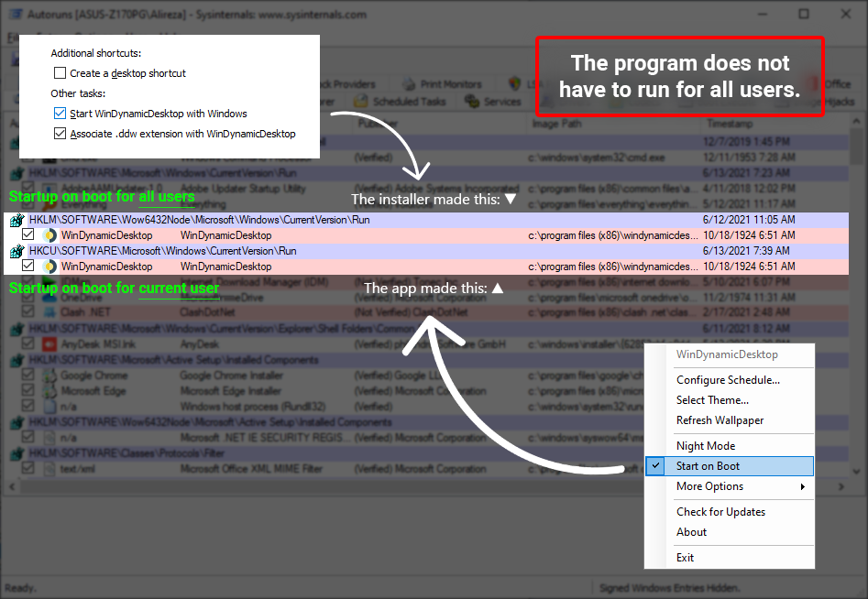This screenshot has height=599, width=868.
Task: Choose Configure Schedule... from tray menu
Action: tap(730, 380)
